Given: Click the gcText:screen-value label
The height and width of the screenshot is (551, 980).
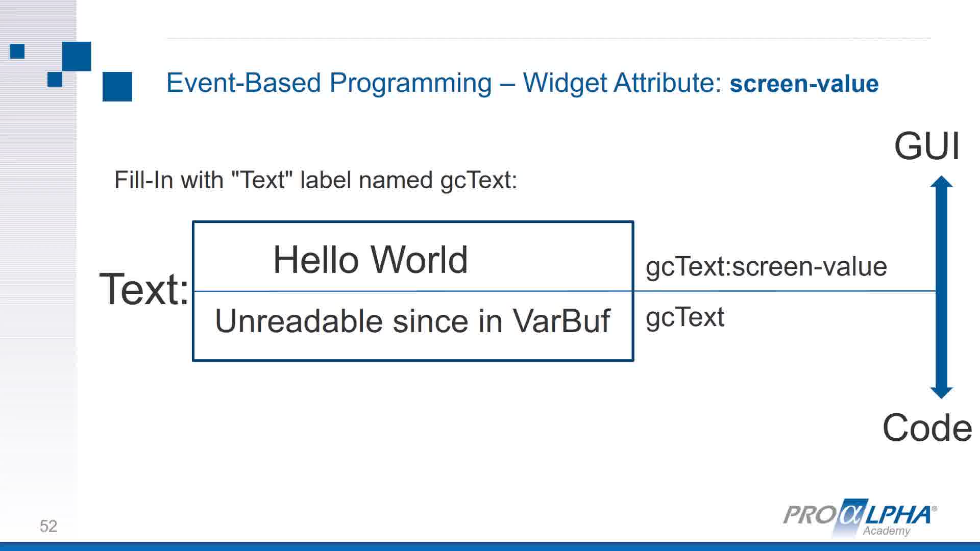Looking at the screenshot, I should tap(766, 267).
